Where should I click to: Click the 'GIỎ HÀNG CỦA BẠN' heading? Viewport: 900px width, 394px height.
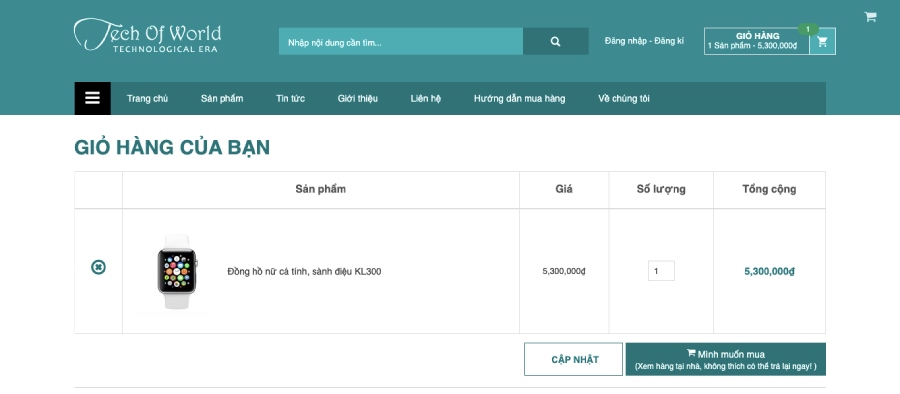(172, 147)
